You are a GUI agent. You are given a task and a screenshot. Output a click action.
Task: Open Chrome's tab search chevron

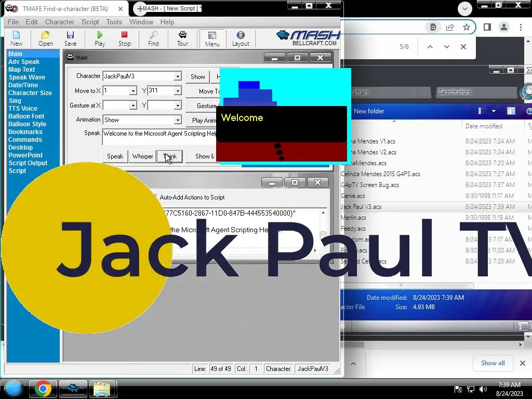point(465,9)
